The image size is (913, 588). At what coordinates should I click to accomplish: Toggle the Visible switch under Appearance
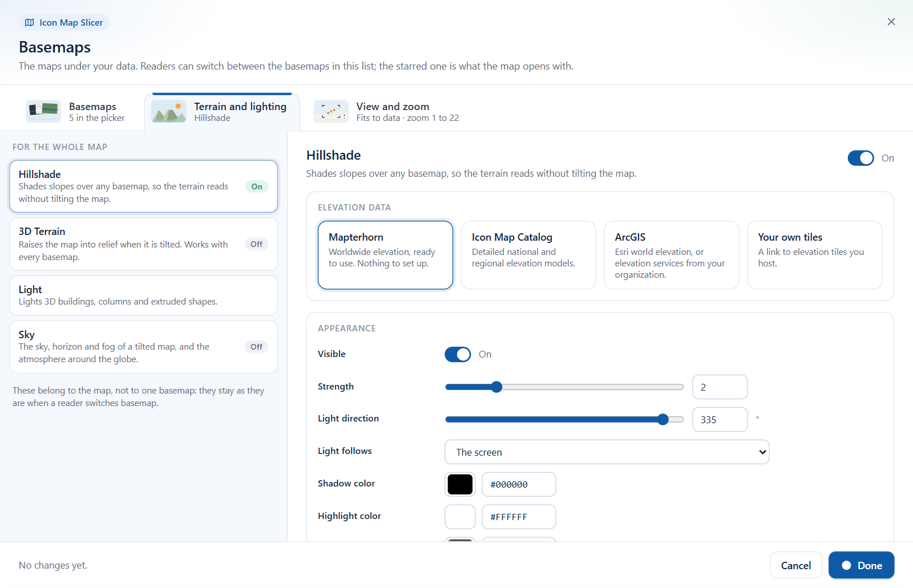pyautogui.click(x=458, y=354)
